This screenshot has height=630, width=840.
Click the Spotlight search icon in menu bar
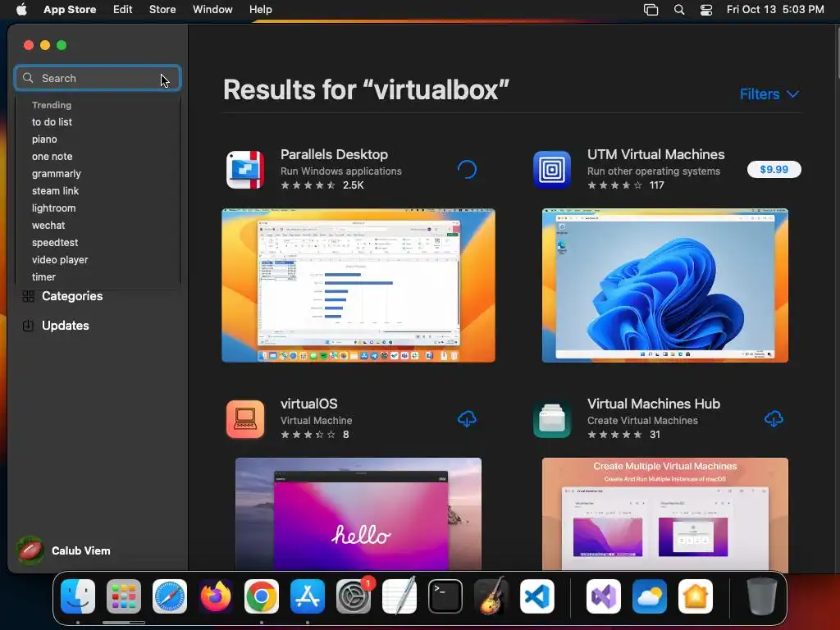(x=678, y=10)
